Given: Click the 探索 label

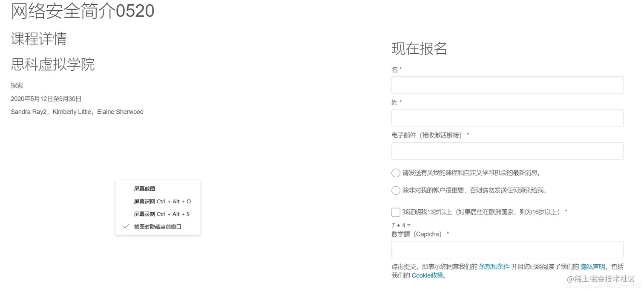Looking at the screenshot, I should (17, 85).
